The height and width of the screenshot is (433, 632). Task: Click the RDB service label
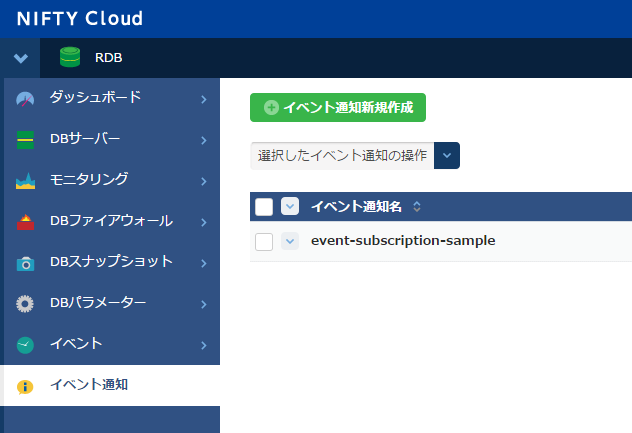point(108,58)
